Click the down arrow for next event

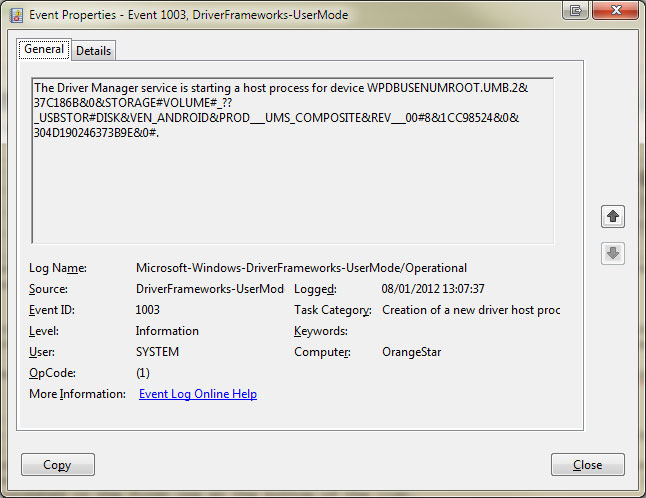point(612,253)
